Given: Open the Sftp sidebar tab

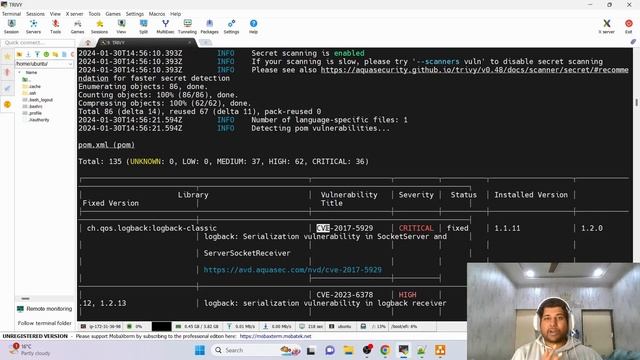Looking at the screenshot, I should (7, 104).
